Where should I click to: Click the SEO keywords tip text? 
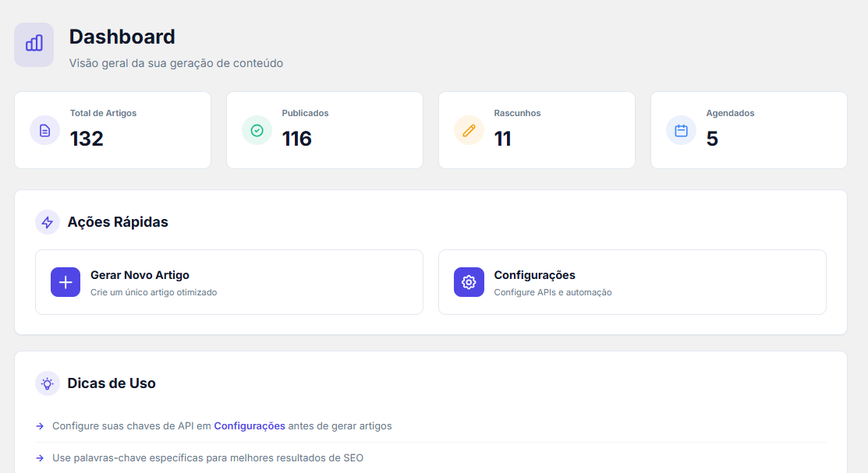click(207, 458)
